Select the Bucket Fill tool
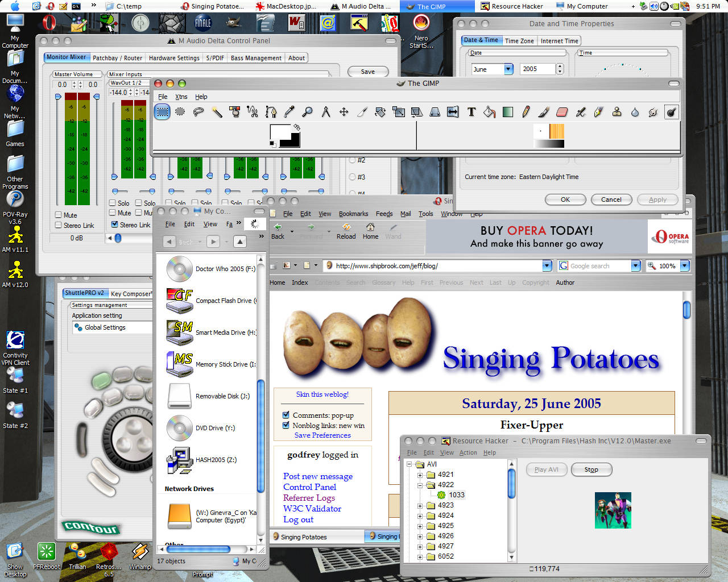 490,112
